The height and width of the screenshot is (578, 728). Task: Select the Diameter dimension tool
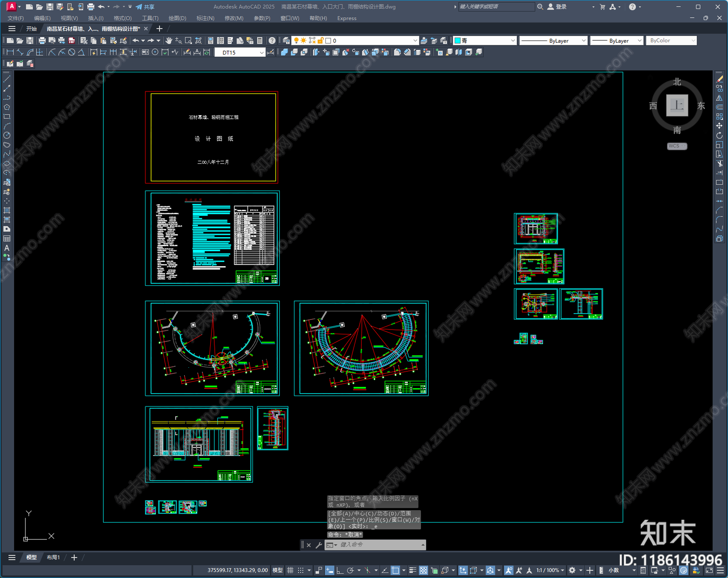[x=71, y=52]
